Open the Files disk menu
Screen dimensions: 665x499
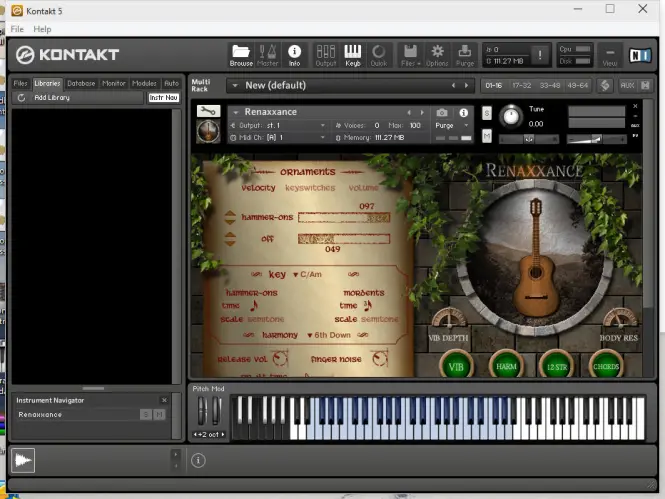click(x=411, y=55)
